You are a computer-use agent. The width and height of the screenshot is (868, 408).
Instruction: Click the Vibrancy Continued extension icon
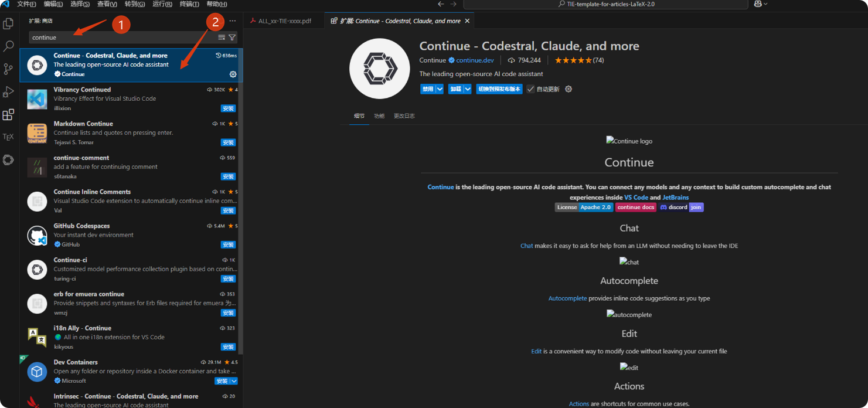(x=37, y=99)
